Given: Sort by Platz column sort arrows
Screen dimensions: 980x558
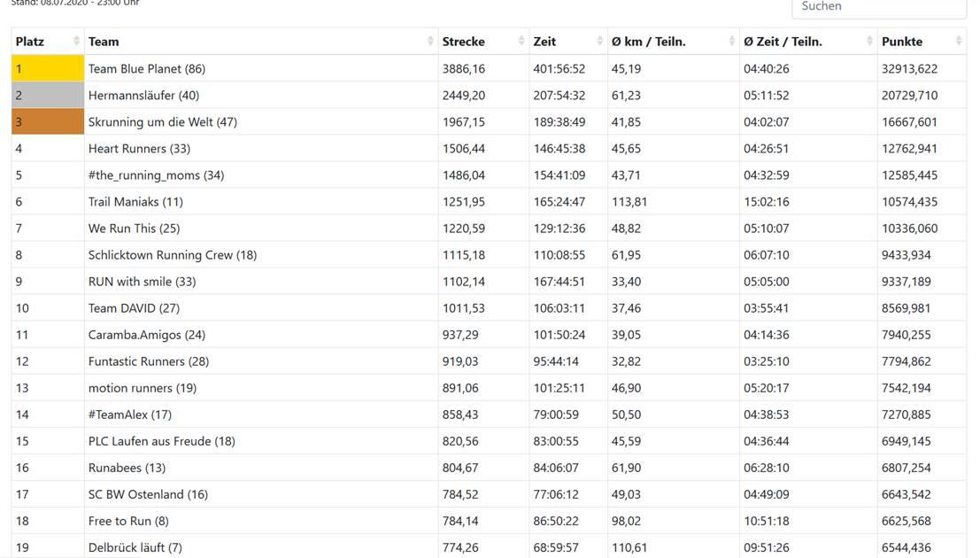Looking at the screenshot, I should click(76, 42).
